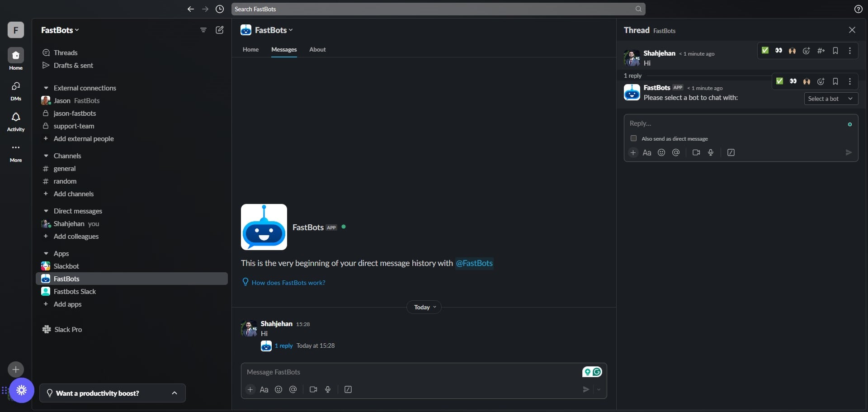Compose a new message with the pencil icon

[220, 30]
